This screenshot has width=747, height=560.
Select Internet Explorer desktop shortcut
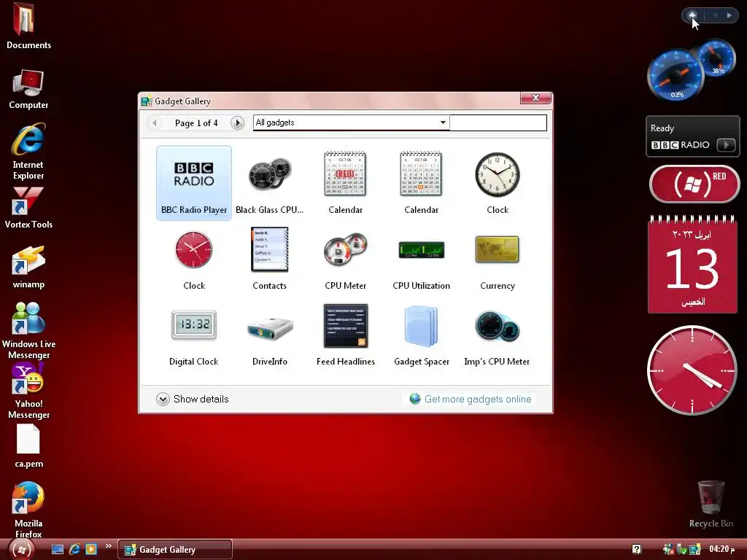click(x=28, y=152)
